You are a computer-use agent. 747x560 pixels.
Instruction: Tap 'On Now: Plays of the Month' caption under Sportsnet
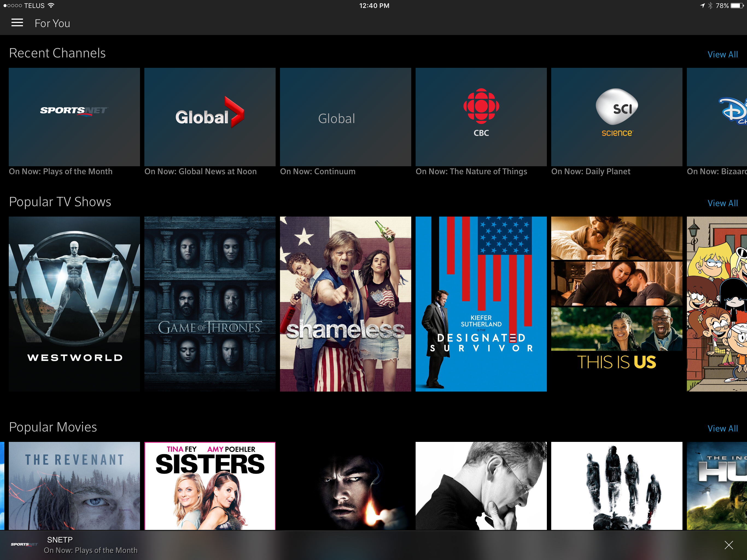point(60,171)
